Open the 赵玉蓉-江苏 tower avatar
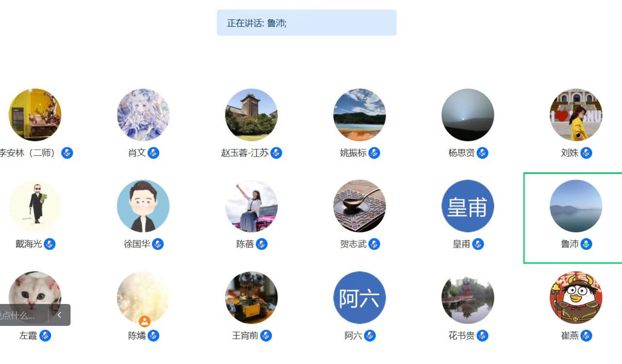The image size is (622, 364). click(x=251, y=115)
